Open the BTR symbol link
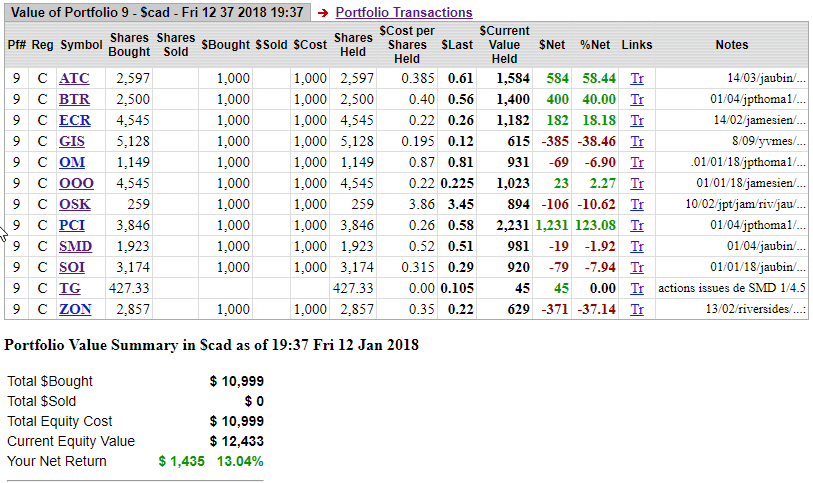The width and height of the screenshot is (813, 483). coord(74,100)
